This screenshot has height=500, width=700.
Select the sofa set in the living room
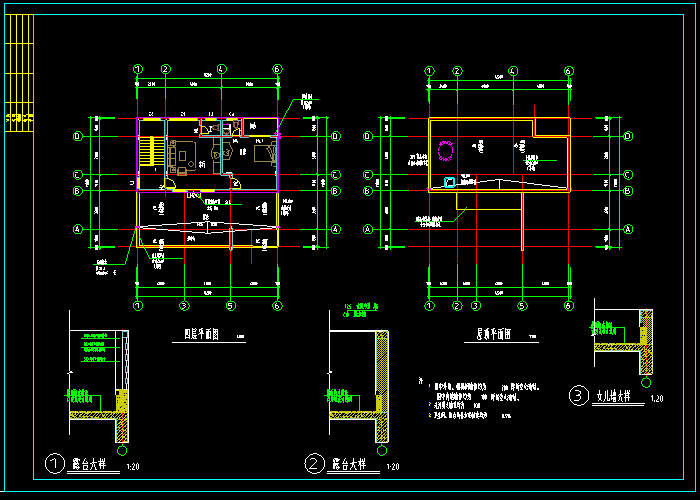(x=183, y=156)
